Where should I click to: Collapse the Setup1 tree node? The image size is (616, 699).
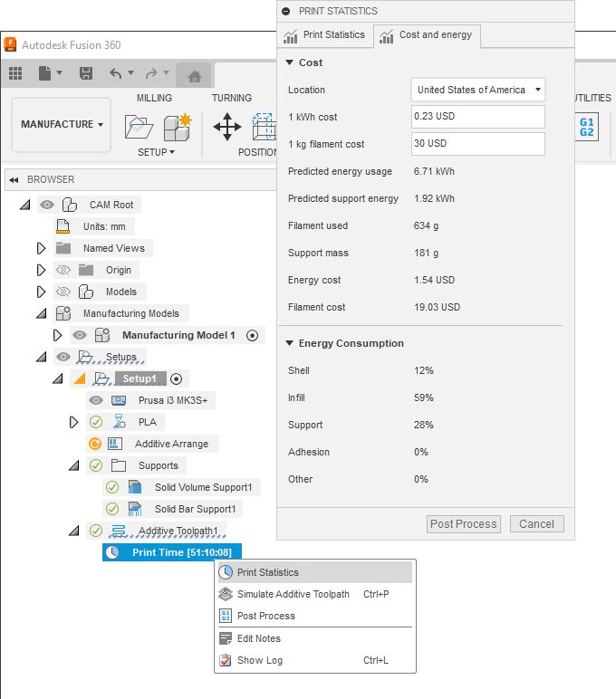click(x=58, y=378)
